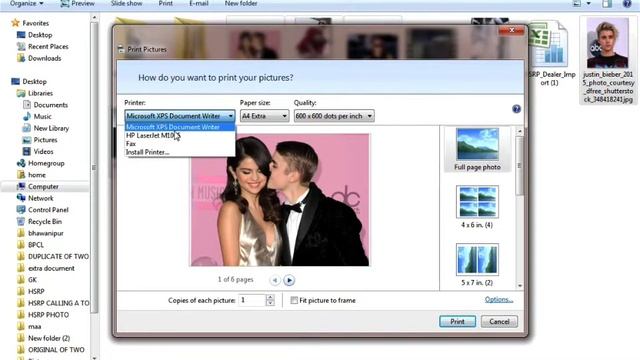Click the Cancel button
Image resolution: width=640 pixels, height=360 pixels.
[x=499, y=322]
